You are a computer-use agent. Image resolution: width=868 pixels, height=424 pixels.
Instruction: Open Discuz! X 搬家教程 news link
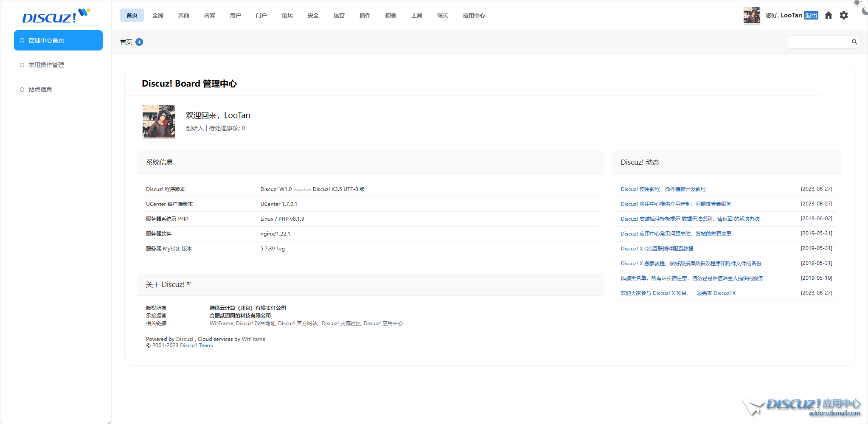tap(691, 264)
